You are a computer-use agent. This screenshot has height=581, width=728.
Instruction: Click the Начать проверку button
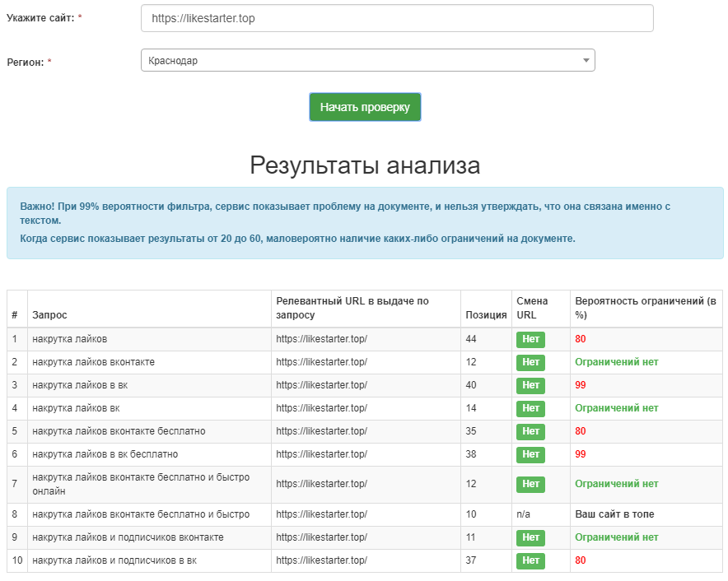pos(365,107)
